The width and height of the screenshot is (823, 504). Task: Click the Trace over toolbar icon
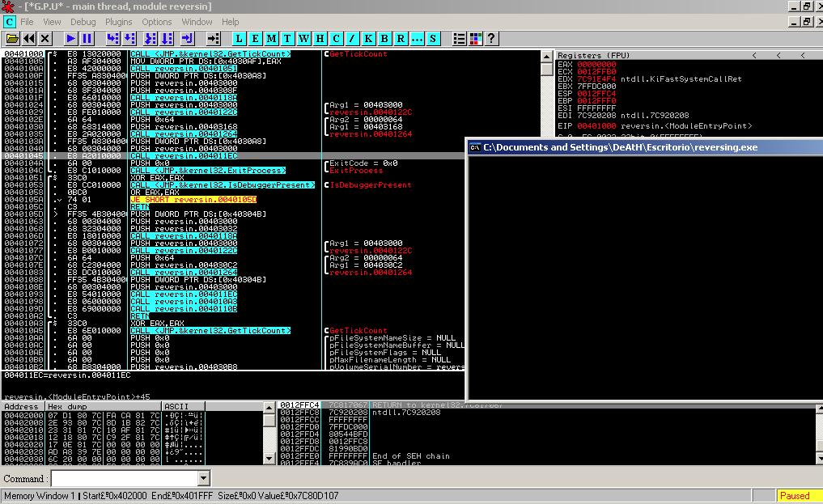(x=167, y=39)
